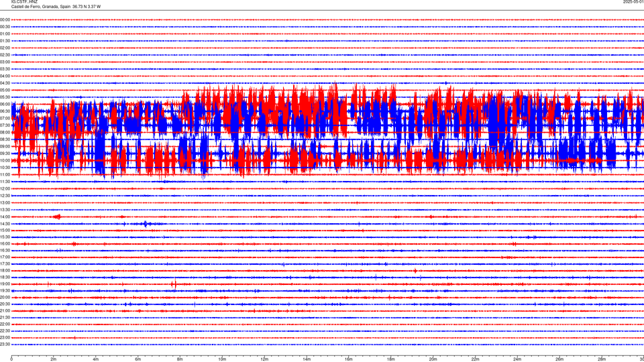Viewport: 644px width, 362px height.
Task: Click the 11:00 time label
Action: (x=5, y=174)
